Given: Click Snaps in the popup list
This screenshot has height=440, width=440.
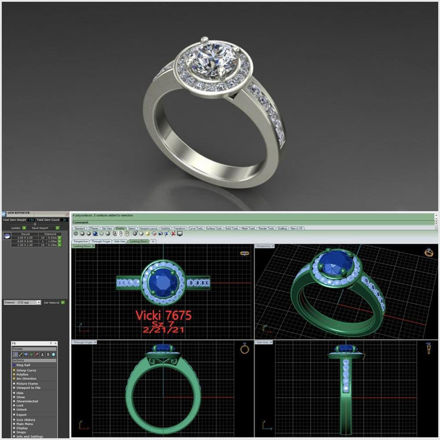Looking at the screenshot, I should (x=21, y=432).
